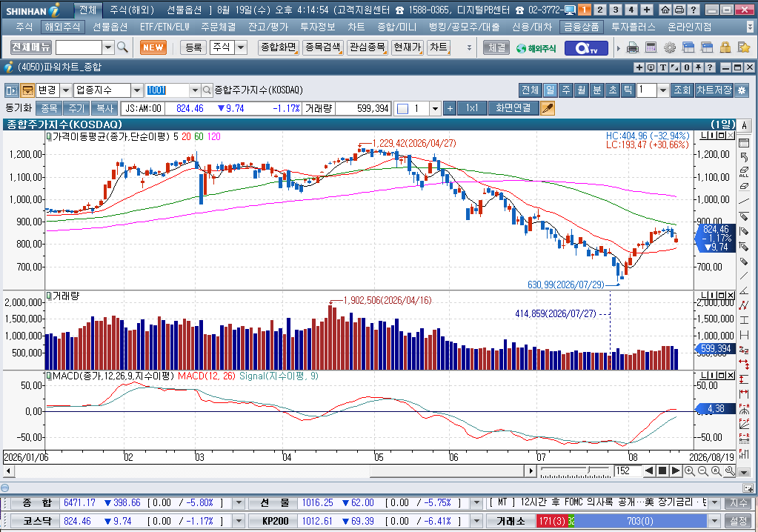Click the 화면연결 button

[x=513, y=108]
